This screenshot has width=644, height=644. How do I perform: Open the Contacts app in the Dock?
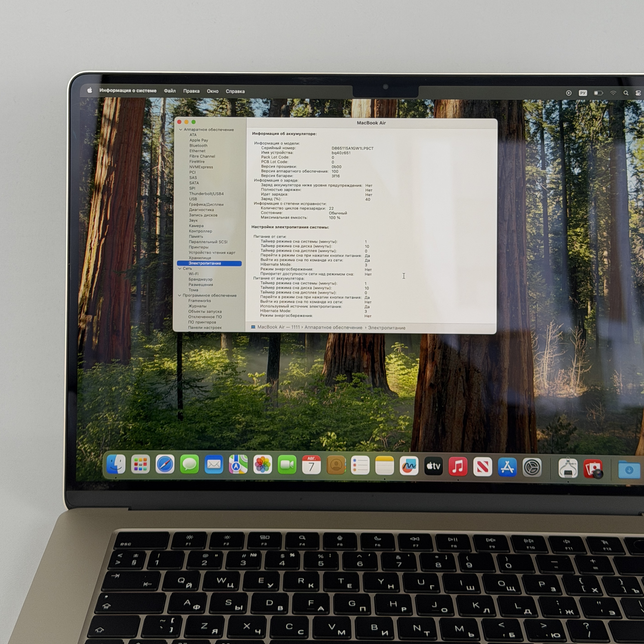click(336, 465)
